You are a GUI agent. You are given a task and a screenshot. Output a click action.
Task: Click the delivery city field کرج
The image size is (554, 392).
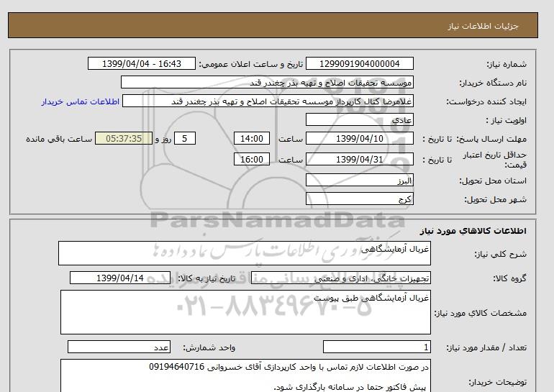pos(359,199)
